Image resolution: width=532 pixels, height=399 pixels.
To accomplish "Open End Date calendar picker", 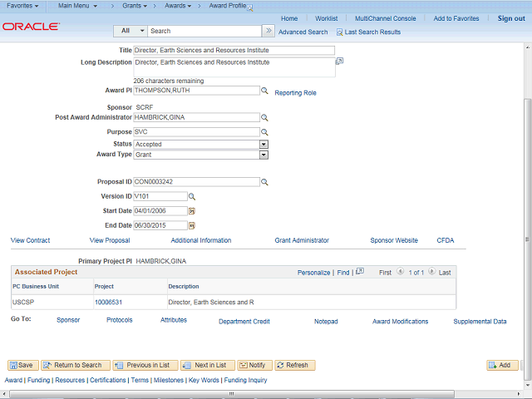I will (191, 225).
